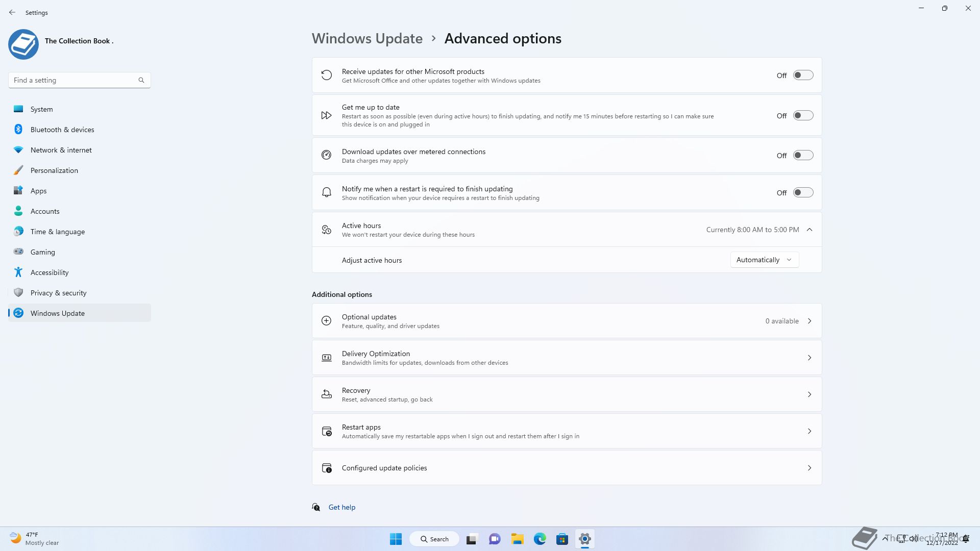Enable Download updates over metered connections

[x=803, y=155]
